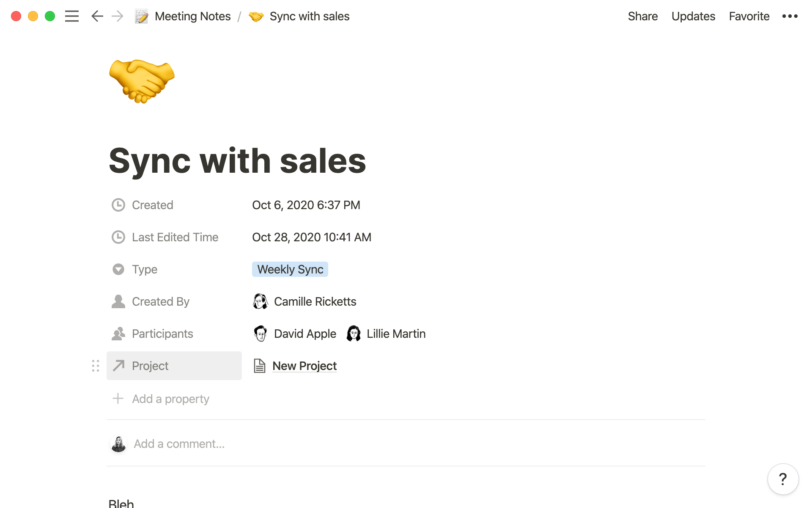Image resolution: width=812 pixels, height=508 pixels.
Task: Go forward with the right arrow
Action: [118, 16]
